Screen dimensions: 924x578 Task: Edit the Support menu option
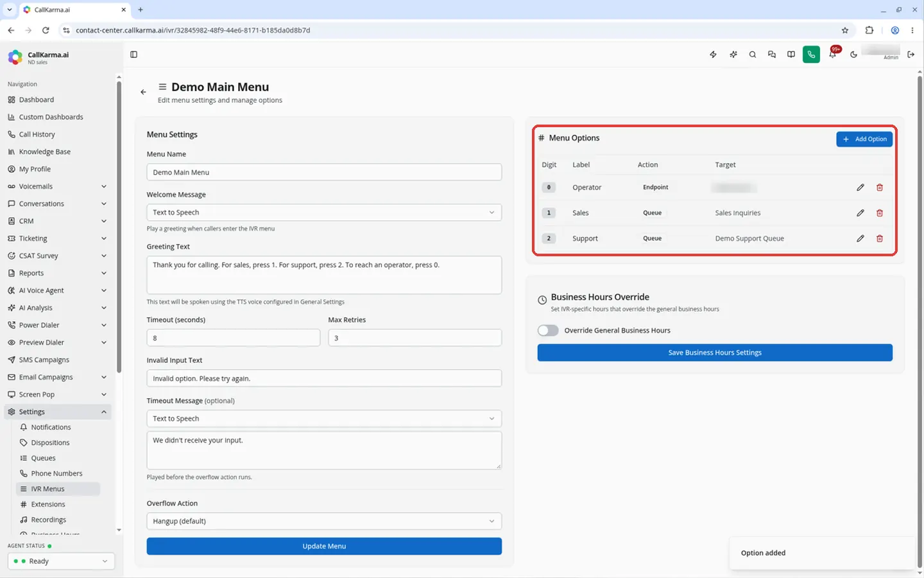pos(860,238)
